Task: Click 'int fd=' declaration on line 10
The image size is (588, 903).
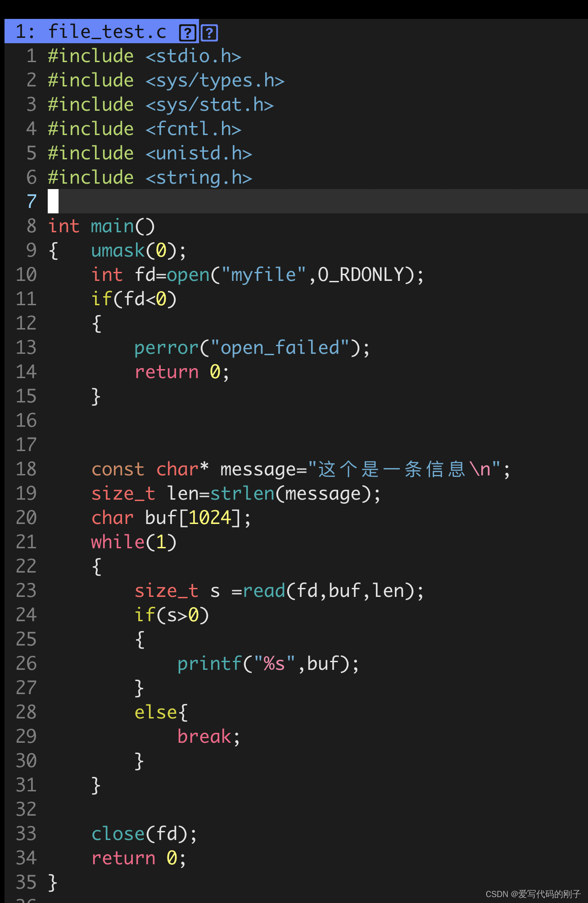Action: click(128, 275)
